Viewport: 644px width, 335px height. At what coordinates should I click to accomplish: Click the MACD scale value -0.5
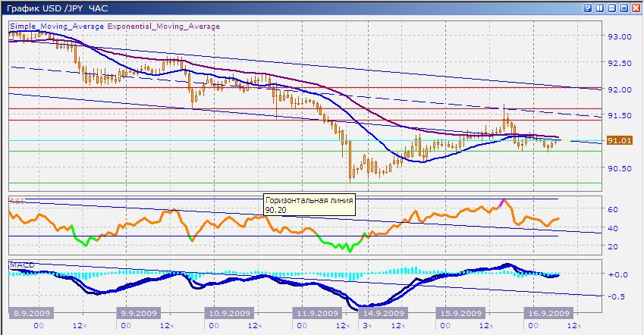617,296
